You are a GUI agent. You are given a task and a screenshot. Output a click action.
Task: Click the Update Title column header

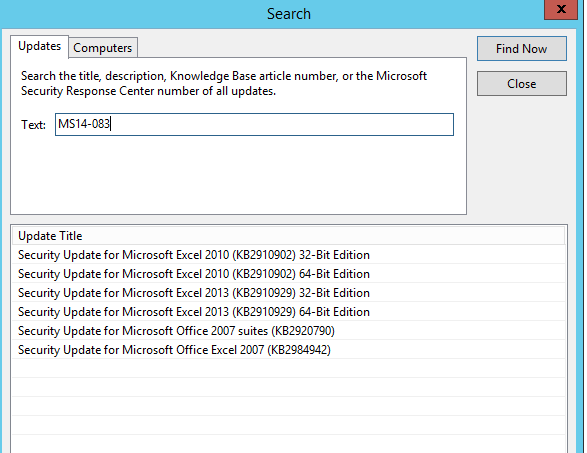click(288, 236)
